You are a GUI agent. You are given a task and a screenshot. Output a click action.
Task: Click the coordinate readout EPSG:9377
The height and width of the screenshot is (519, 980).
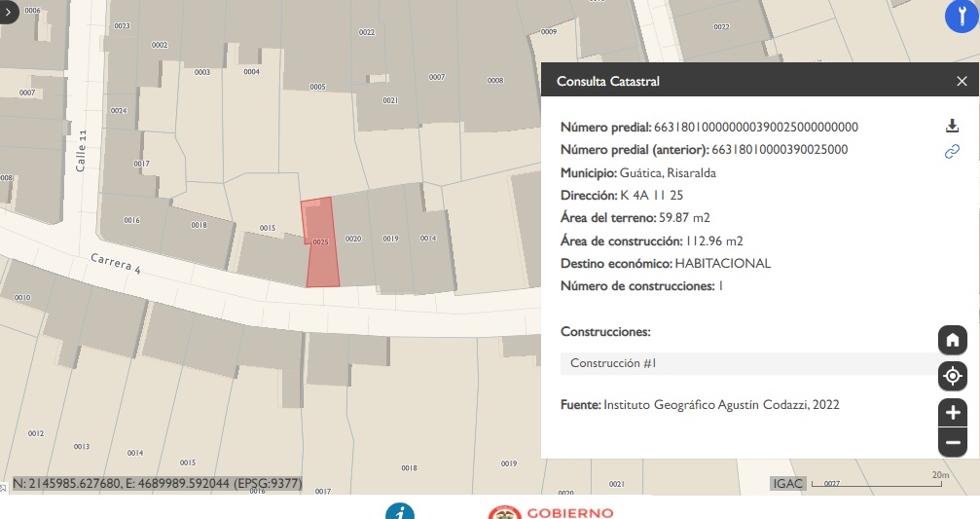(157, 483)
